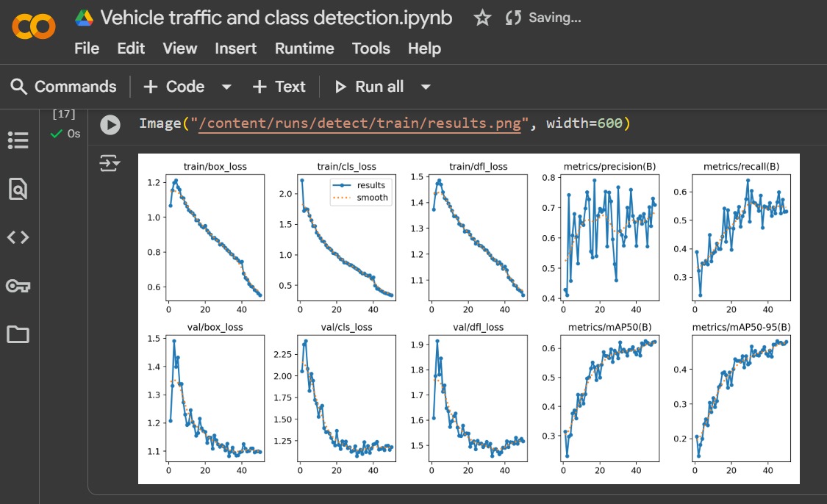The height and width of the screenshot is (504, 827).
Task: Click the val/dfl_loss chart title
Action: (x=479, y=328)
